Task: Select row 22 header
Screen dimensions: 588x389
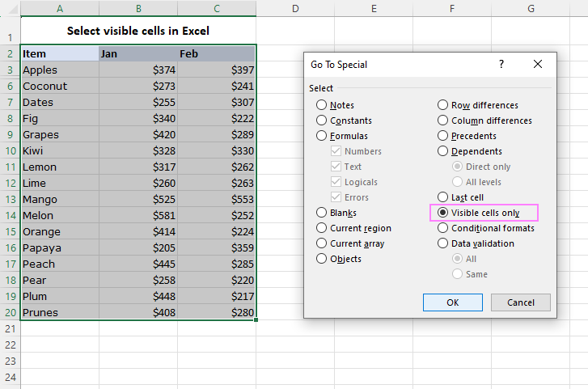Action: pos(10,345)
